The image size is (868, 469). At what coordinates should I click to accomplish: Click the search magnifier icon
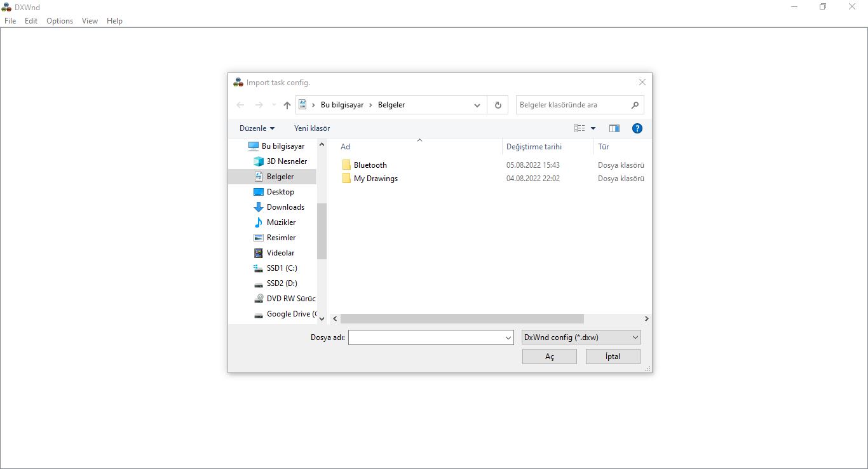[635, 105]
